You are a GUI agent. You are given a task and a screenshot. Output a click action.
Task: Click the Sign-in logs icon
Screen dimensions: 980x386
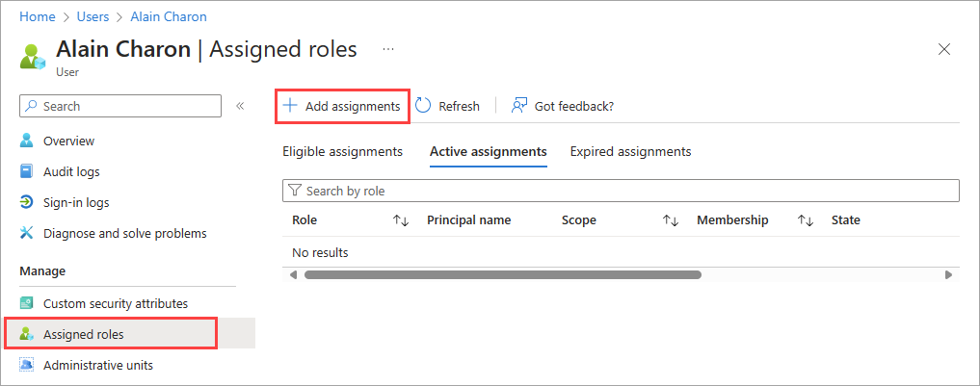click(27, 202)
